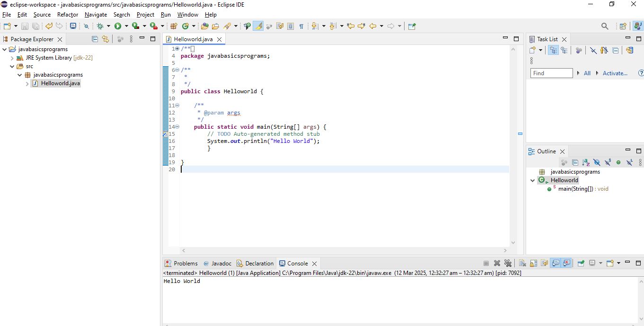Open the Refactor menu
Viewport: 644px width, 326px height.
[x=68, y=15]
